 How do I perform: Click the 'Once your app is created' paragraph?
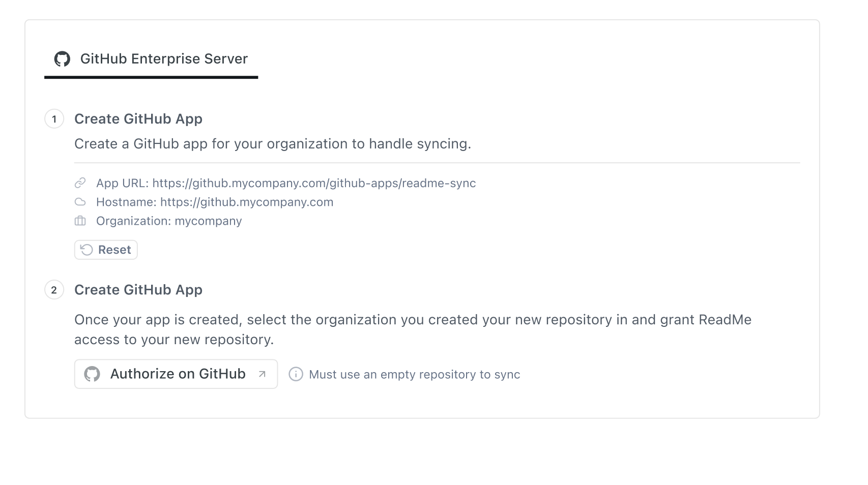coord(413,329)
